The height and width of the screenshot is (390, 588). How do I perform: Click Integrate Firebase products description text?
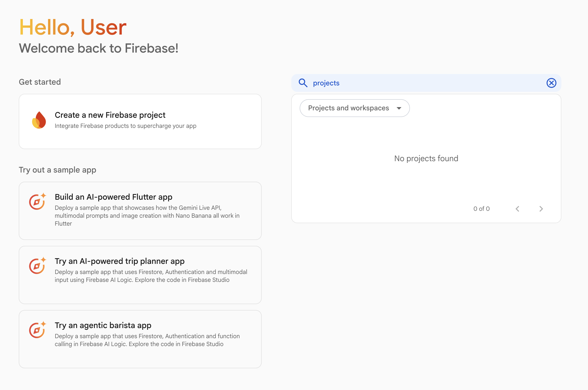coord(126,126)
